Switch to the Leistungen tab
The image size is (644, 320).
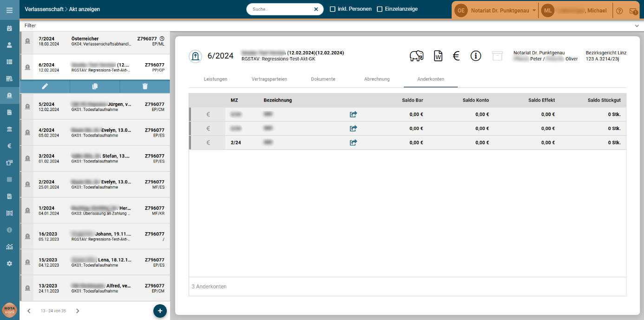tap(216, 79)
